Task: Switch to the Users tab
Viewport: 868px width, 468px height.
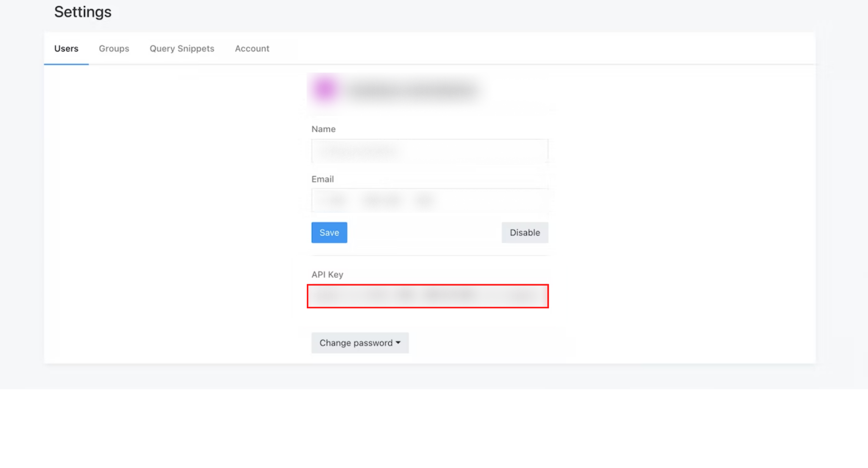Action: point(66,49)
